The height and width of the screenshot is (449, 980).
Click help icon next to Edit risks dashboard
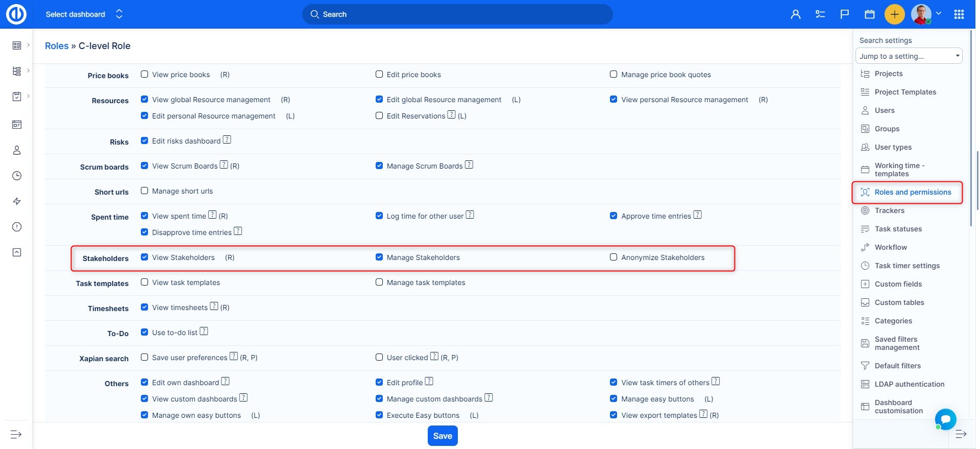coord(227,140)
